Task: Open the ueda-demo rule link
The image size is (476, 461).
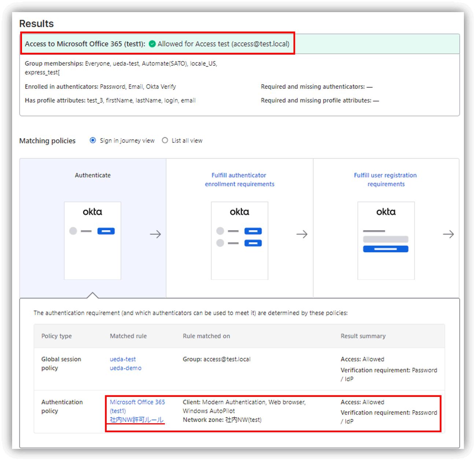Action: (126, 368)
